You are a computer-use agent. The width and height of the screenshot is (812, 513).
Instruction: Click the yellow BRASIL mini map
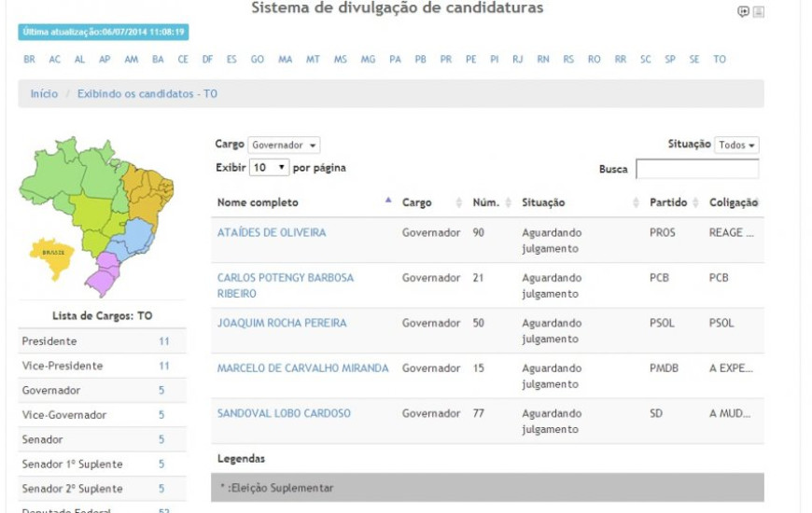tap(51, 257)
